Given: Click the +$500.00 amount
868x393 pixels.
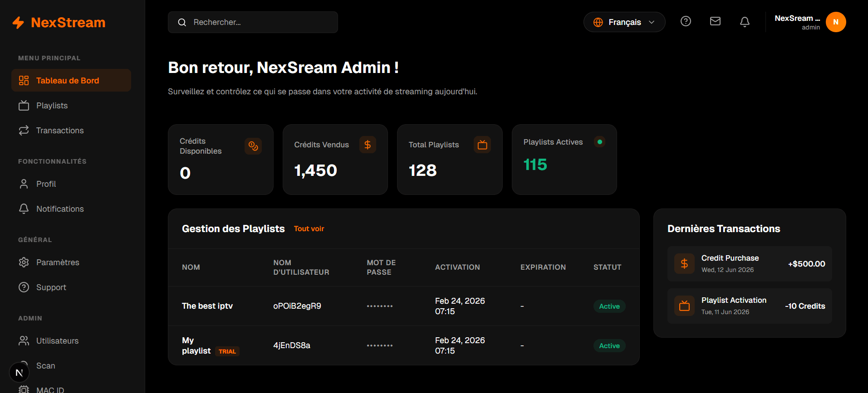Looking at the screenshot, I should (807, 264).
